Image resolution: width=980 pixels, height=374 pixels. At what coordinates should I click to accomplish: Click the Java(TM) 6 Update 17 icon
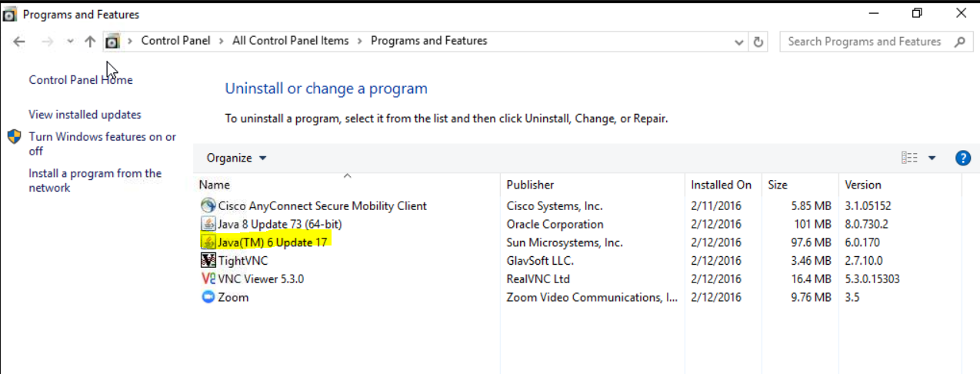coord(208,242)
